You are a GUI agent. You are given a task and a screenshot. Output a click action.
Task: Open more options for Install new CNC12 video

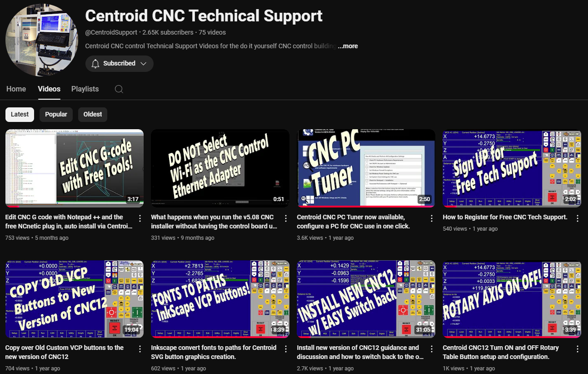(x=432, y=349)
